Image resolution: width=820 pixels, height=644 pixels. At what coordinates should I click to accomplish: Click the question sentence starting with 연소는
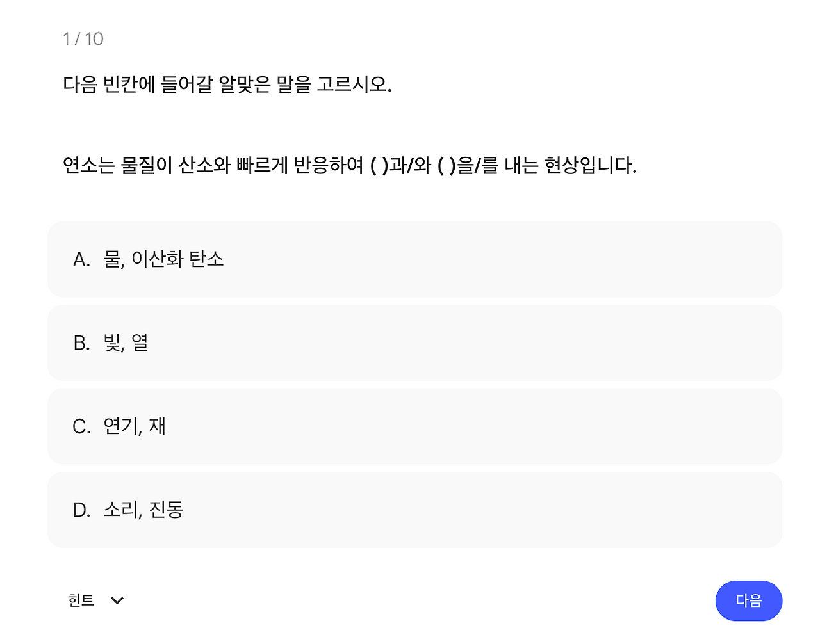coord(350,166)
